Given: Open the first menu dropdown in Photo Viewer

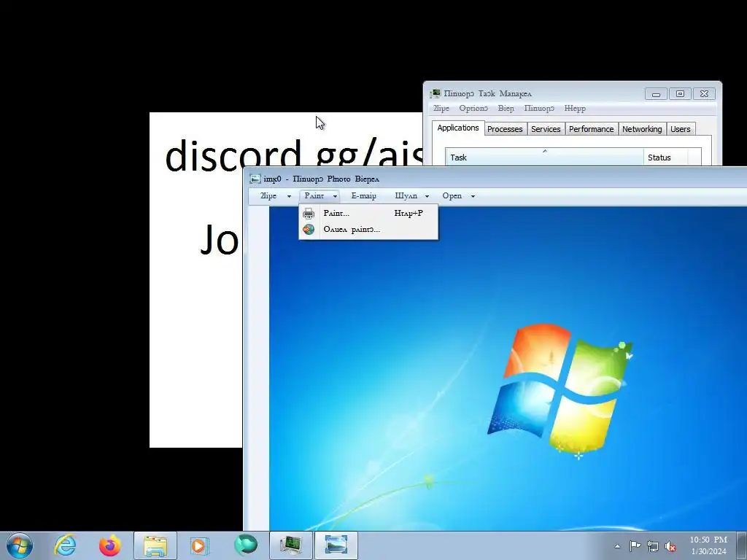Looking at the screenshot, I should coord(275,195).
